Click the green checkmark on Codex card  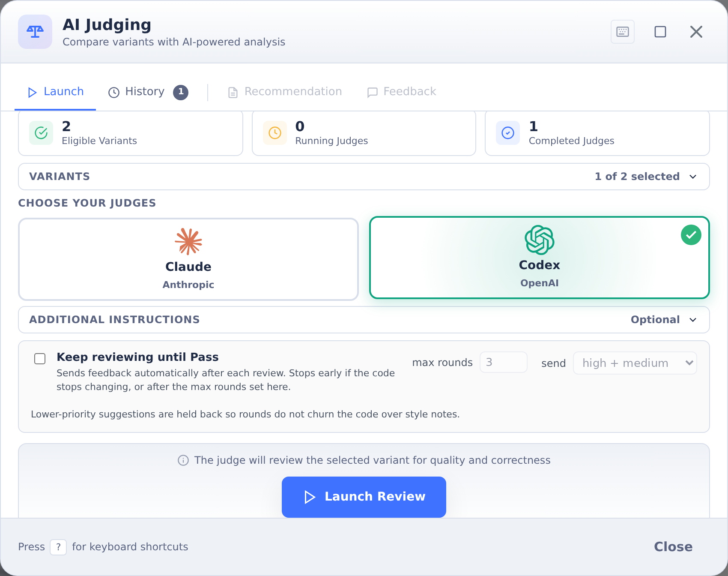point(691,235)
